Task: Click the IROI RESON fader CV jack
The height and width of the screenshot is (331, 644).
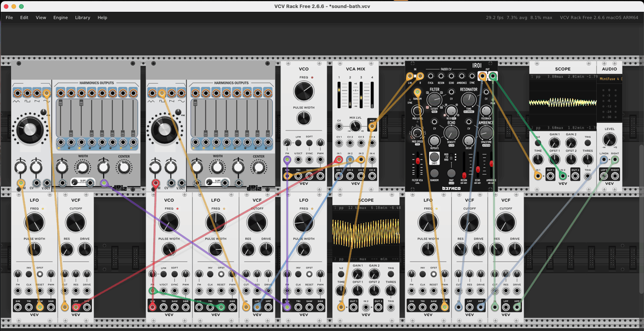Action: 441,76
